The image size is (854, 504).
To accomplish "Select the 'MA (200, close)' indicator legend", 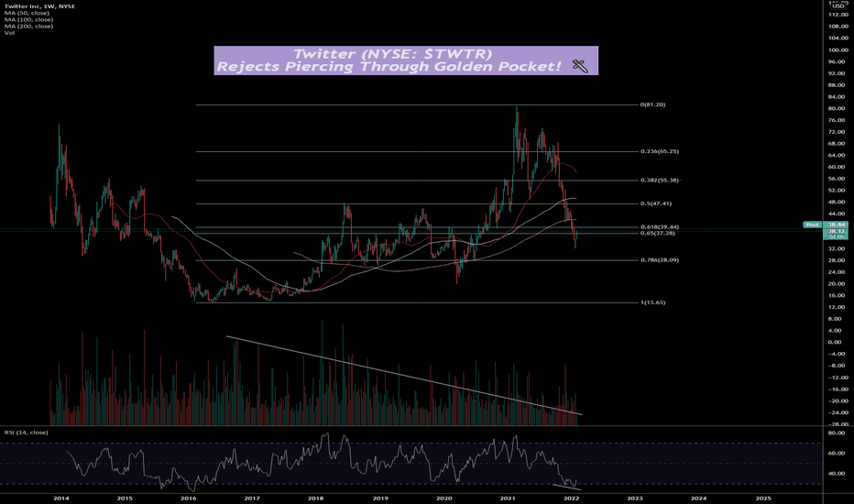I will click(28, 27).
